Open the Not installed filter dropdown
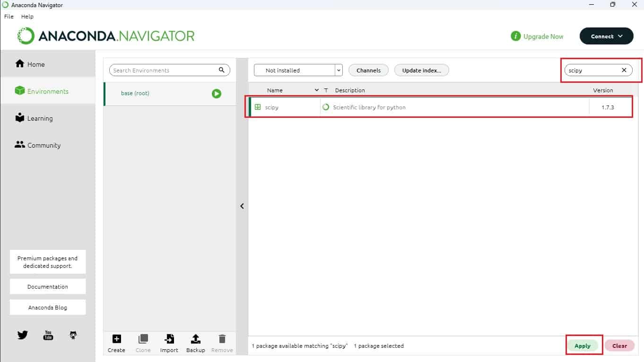Screen dimensions: 644x362 298,70
